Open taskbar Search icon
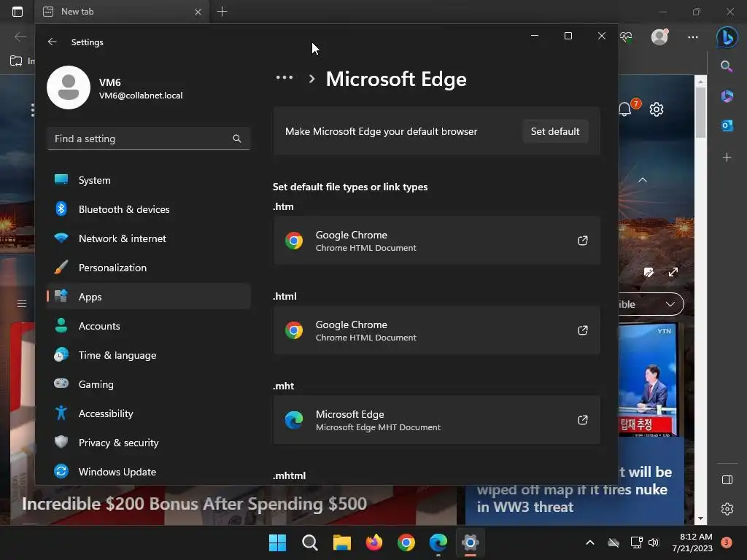Viewport: 747px width, 560px height. click(309, 542)
